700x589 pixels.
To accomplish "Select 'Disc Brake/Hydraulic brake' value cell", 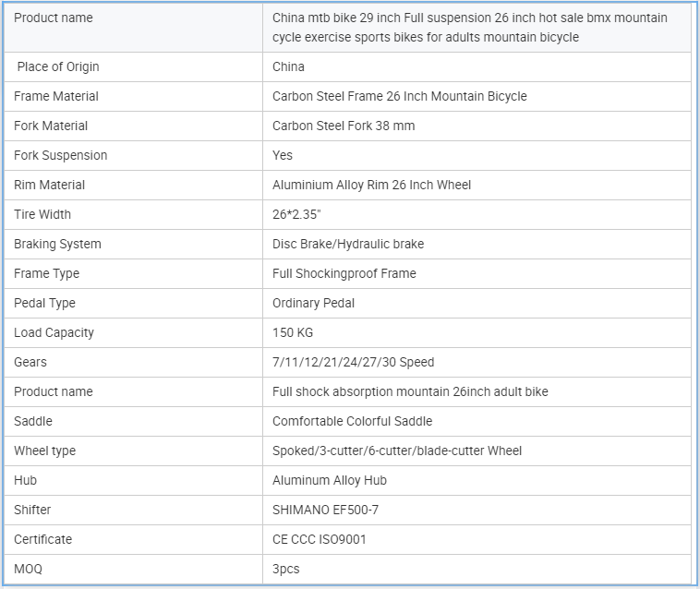I will (x=348, y=244).
